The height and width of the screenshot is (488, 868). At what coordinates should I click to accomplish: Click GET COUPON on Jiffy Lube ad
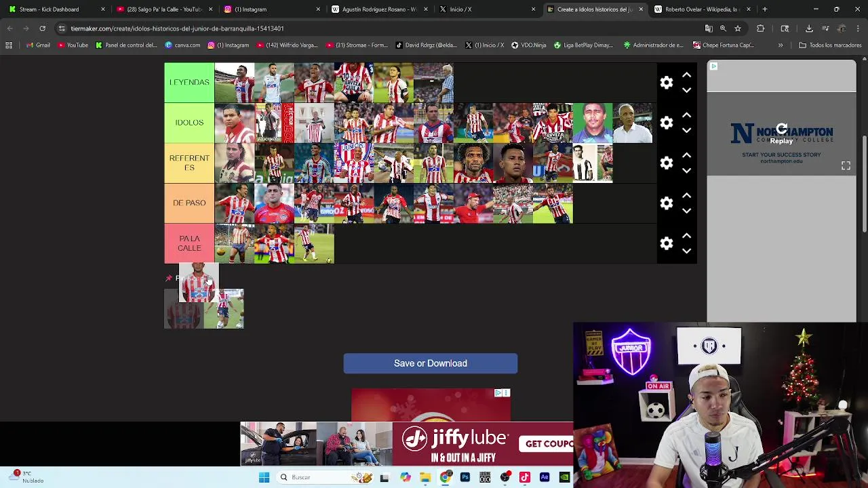(x=547, y=444)
